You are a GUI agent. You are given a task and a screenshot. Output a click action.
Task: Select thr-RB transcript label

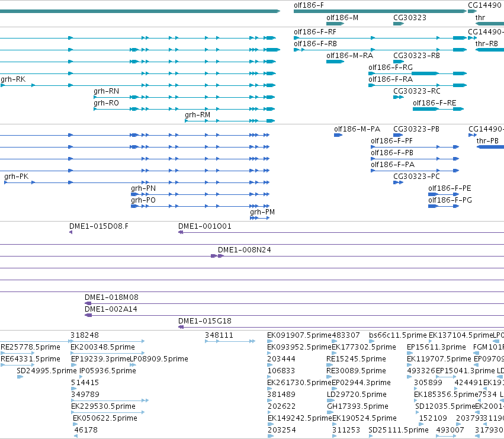click(x=487, y=44)
